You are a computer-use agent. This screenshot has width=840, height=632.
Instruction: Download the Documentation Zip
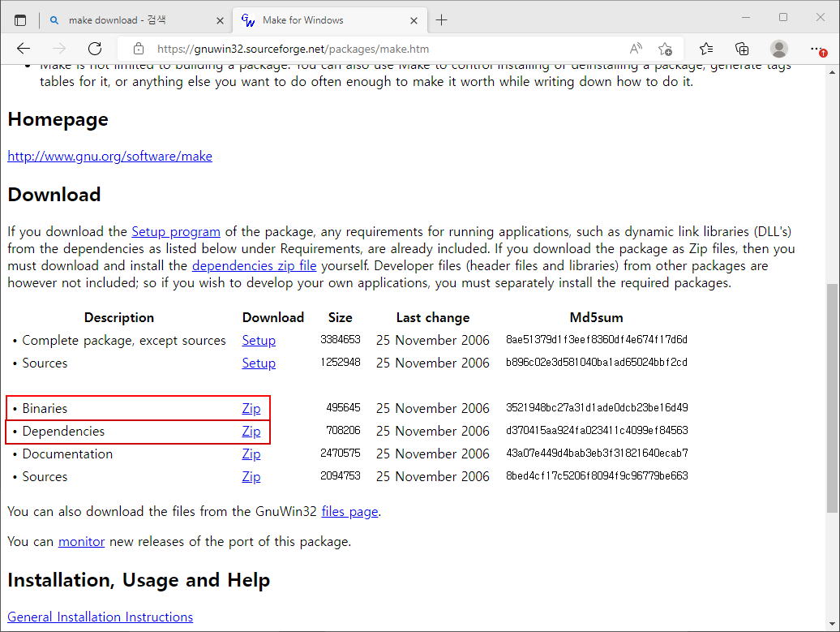(251, 454)
